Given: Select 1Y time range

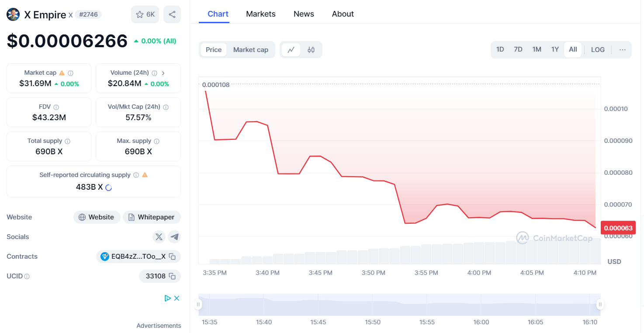Looking at the screenshot, I should coord(555,50).
